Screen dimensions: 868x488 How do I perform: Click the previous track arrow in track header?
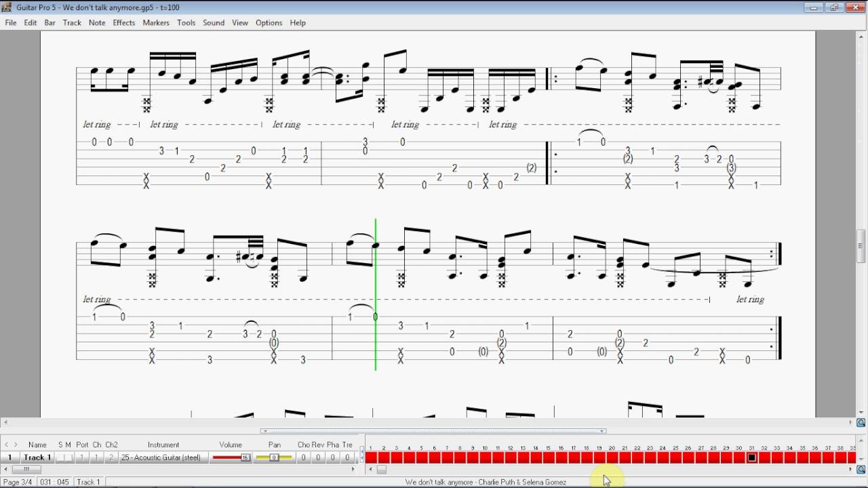(7, 445)
